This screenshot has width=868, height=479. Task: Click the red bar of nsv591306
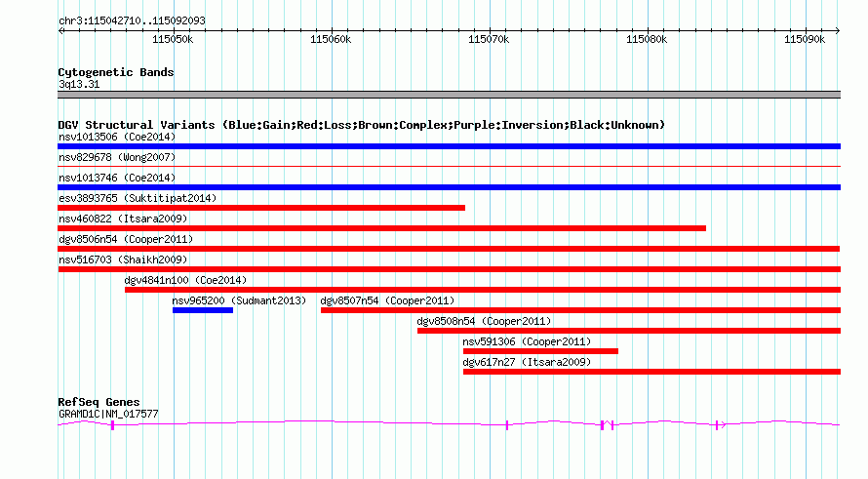pyautogui.click(x=540, y=351)
